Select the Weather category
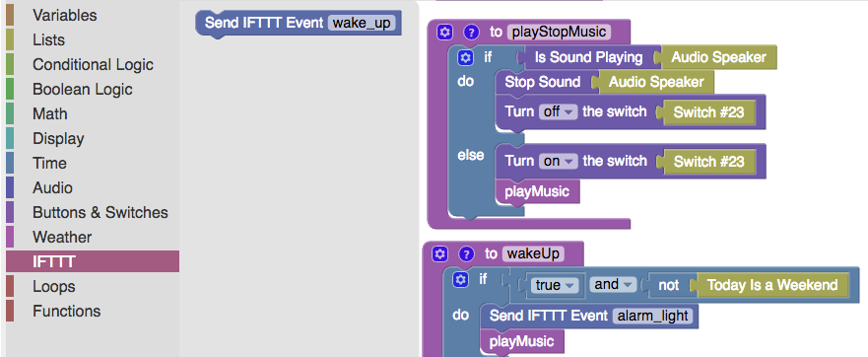This screenshot has width=868, height=357. [93, 238]
